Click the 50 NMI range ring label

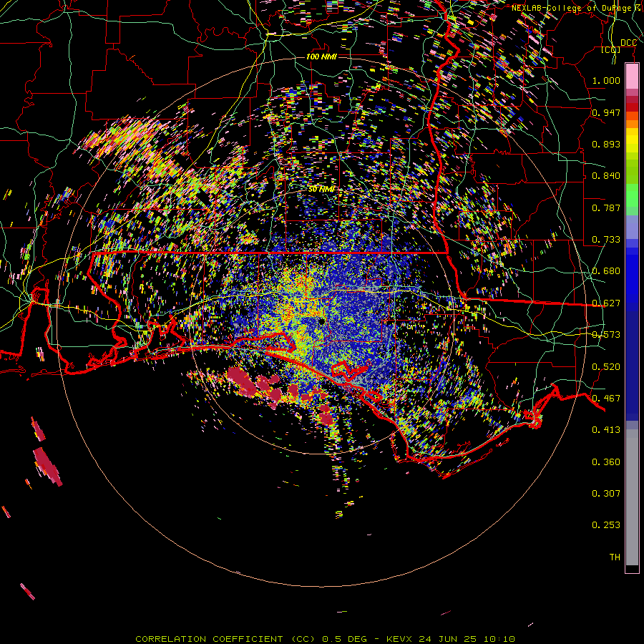point(321,190)
